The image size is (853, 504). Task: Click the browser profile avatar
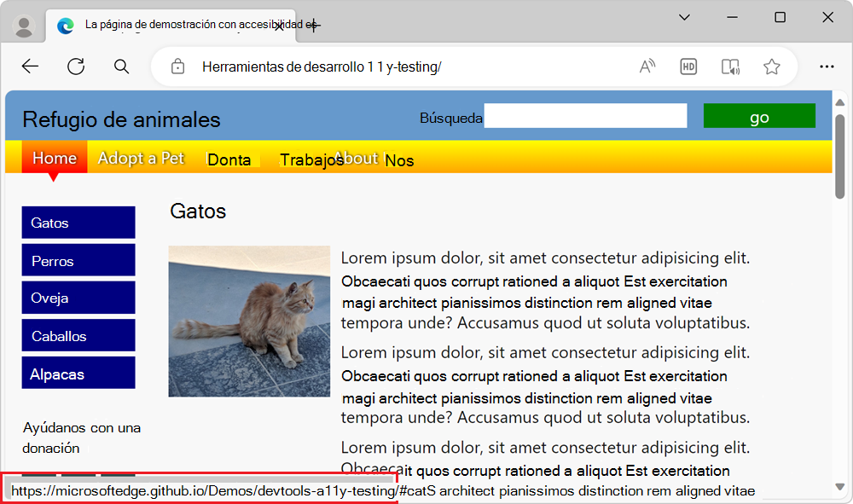point(23,25)
